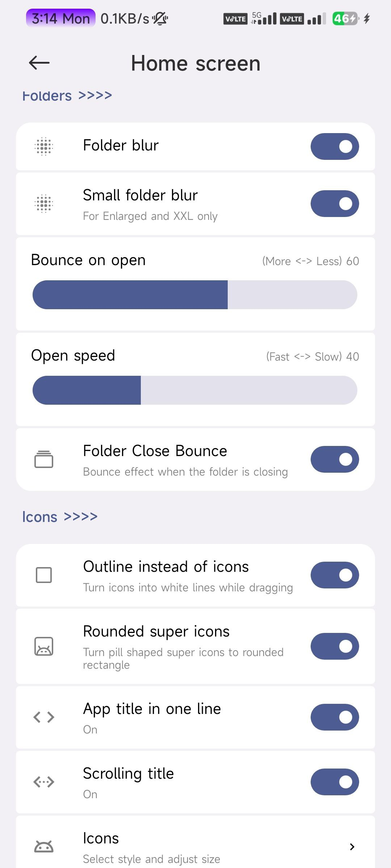Viewport: 391px width, 868px height.
Task: Click the Rounded super icons android icon
Action: point(44,646)
